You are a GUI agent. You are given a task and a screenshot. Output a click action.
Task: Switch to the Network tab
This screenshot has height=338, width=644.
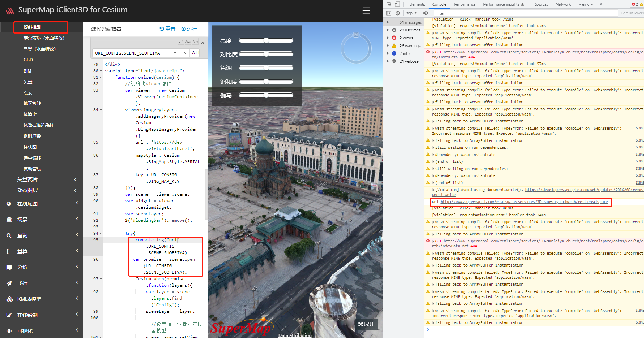563,4
